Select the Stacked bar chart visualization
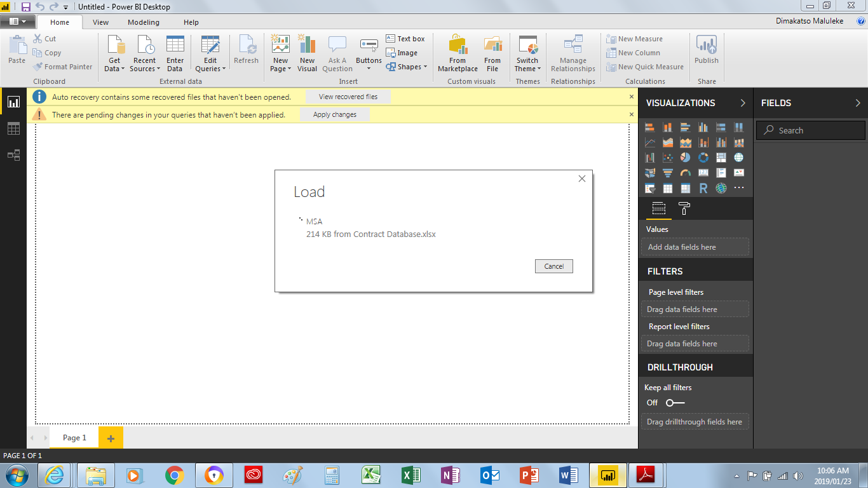Screen dimensions: 868x488 click(649, 127)
